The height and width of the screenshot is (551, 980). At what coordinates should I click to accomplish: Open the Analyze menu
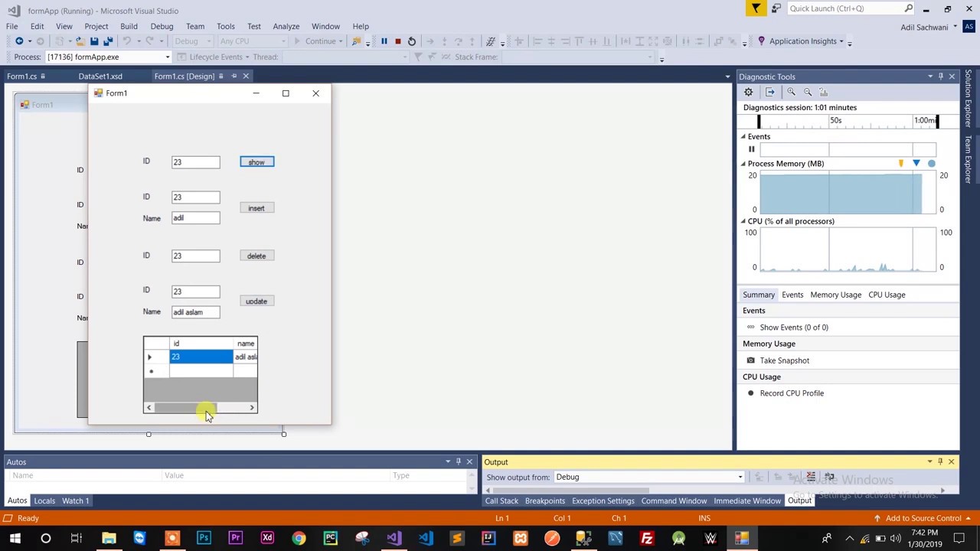(286, 26)
